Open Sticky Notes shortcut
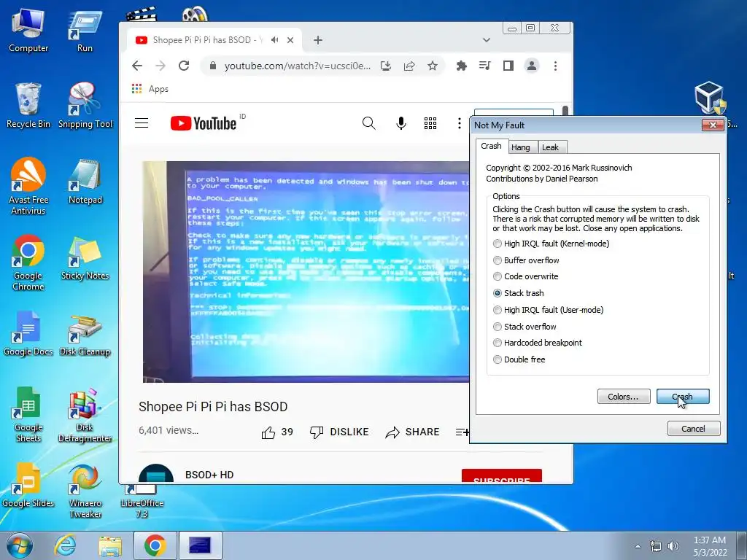 click(85, 258)
